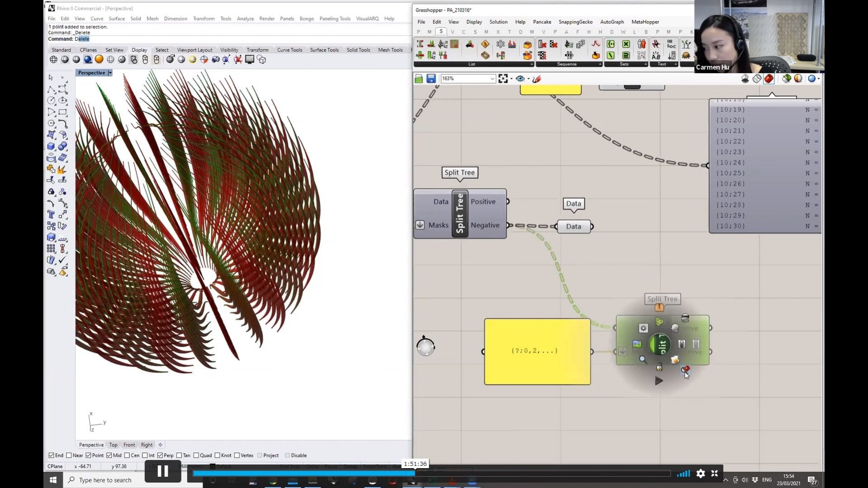Open Grasshopper's Solution menu

click(x=498, y=22)
